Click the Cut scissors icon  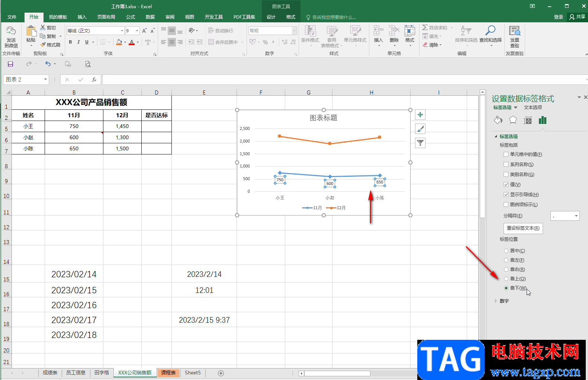pos(43,28)
